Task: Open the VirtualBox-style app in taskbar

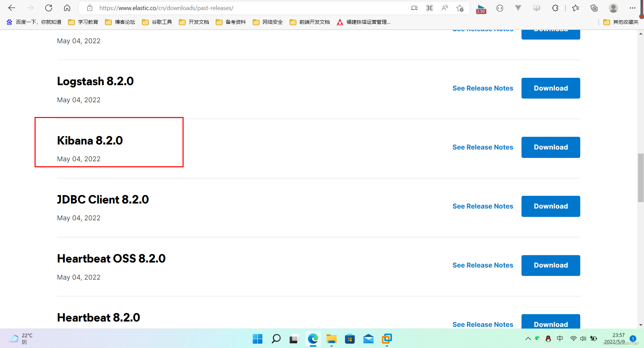Action: pyautogui.click(x=387, y=339)
